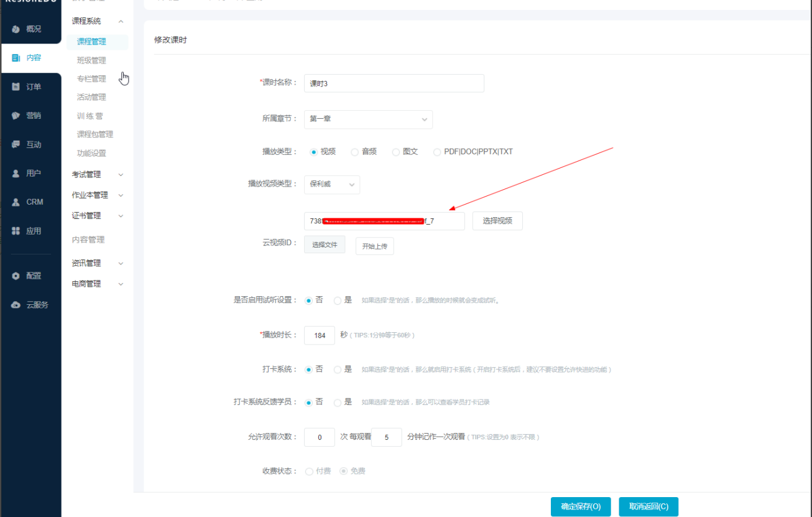The width and height of the screenshot is (812, 517).
Task: Open the 营销 marketing sidebar icon
Action: pos(16,116)
